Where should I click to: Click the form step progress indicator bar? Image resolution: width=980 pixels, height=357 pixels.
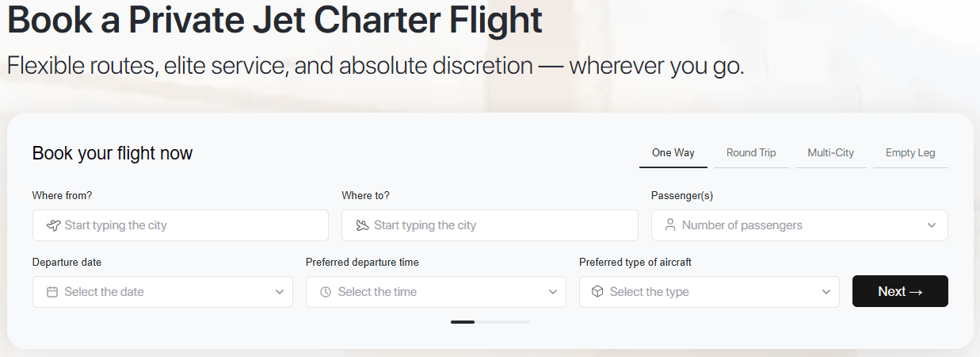point(490,322)
